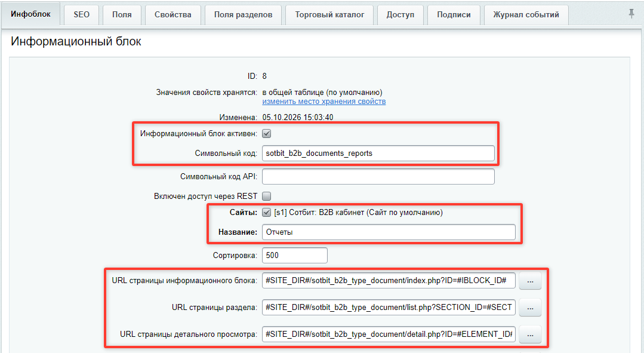Edit the Название field with Отчеты
The height and width of the screenshot is (353, 644).
389,232
